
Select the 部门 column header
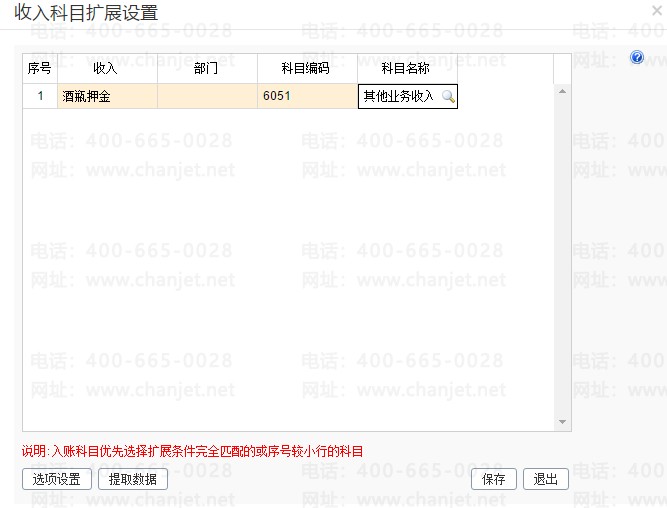tap(207, 68)
